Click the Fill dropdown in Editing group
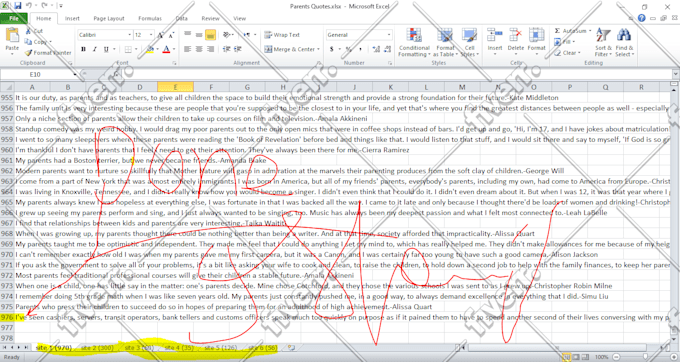Viewport: 680px width, 362px height. pos(565,42)
